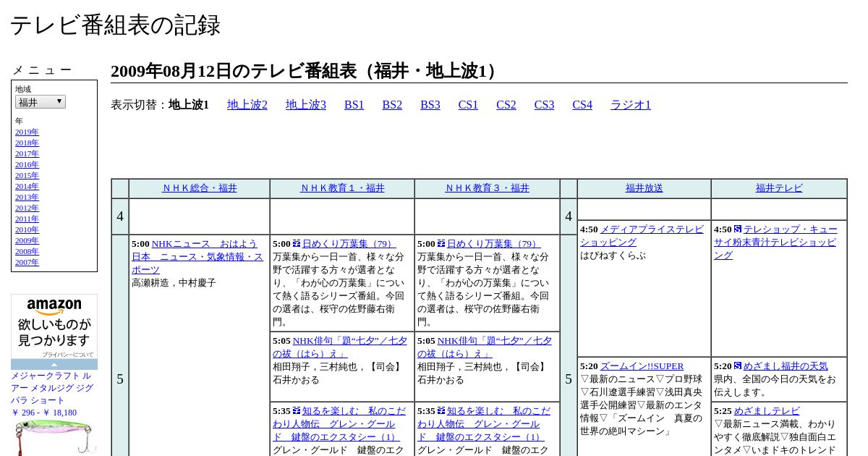The height and width of the screenshot is (456, 868).
Task: Switch to the 地上波3 listing
Action: pos(306,105)
